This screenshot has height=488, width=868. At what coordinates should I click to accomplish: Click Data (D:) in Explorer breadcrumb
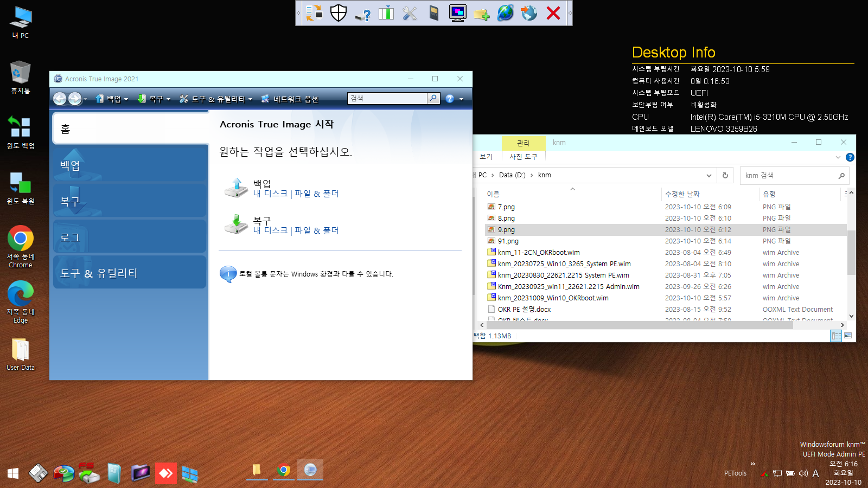pos(512,175)
